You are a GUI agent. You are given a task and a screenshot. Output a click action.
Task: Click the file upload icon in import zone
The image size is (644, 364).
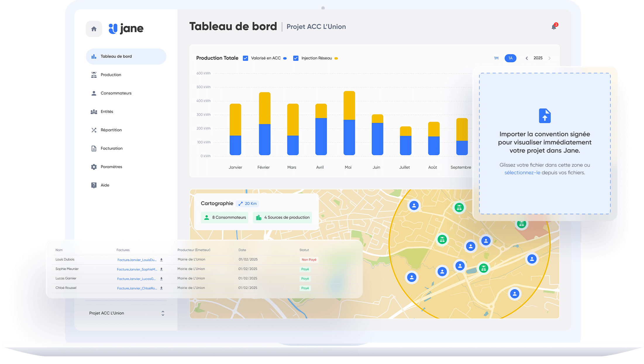click(545, 116)
